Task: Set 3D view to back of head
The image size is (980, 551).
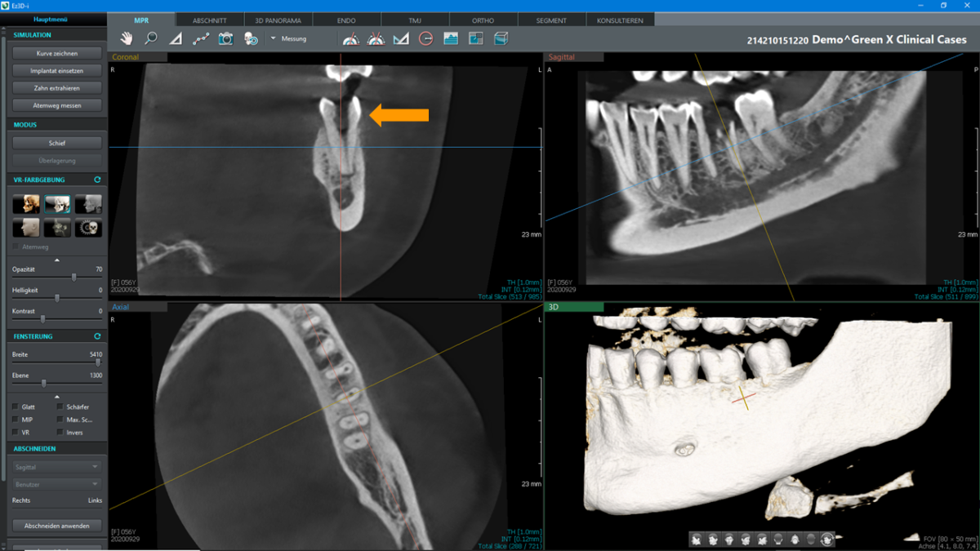Action: click(778, 540)
